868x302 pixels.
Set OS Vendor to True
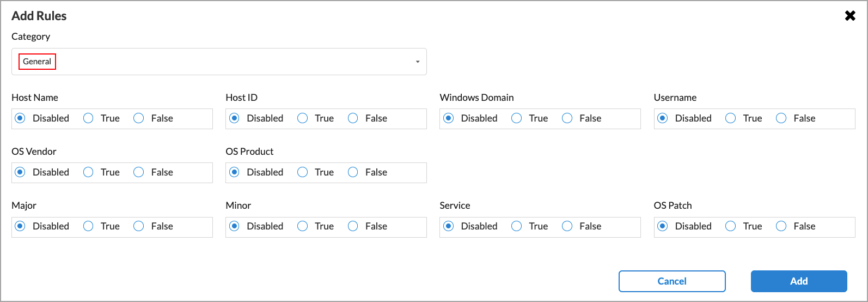point(88,172)
